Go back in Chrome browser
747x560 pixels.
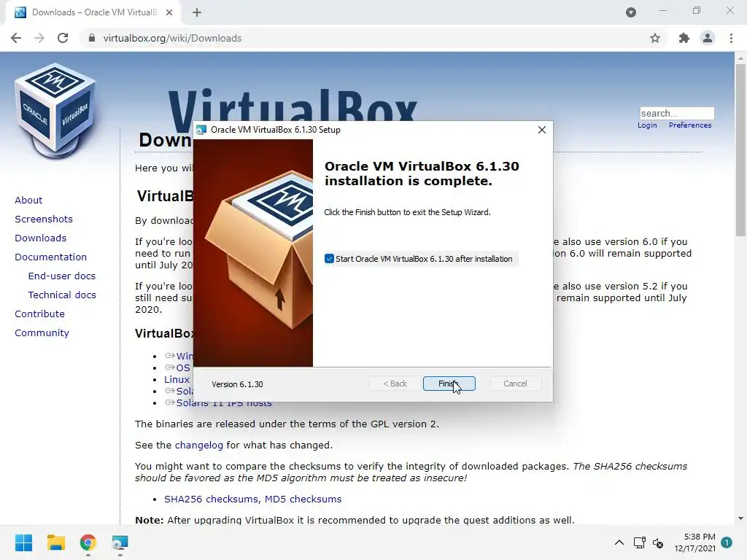click(16, 38)
